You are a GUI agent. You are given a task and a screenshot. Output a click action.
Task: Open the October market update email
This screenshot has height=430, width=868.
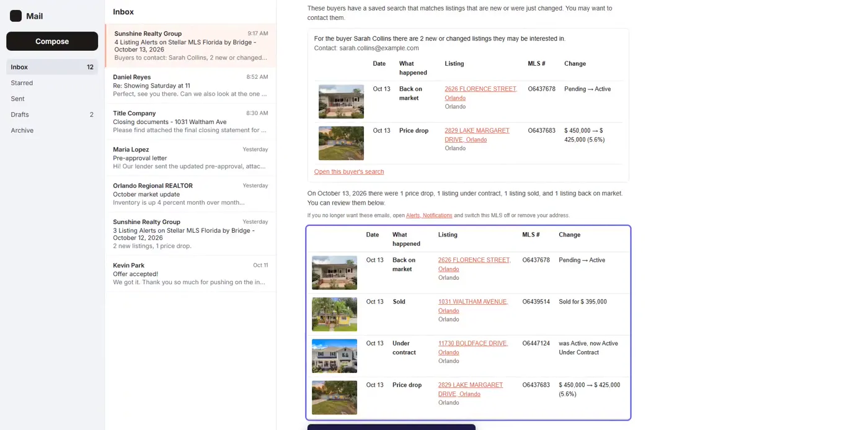coord(191,194)
